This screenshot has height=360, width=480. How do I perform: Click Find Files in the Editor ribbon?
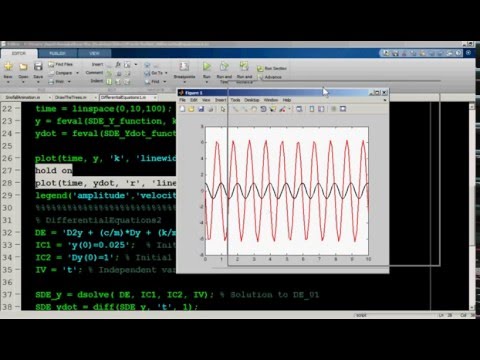(x=61, y=64)
